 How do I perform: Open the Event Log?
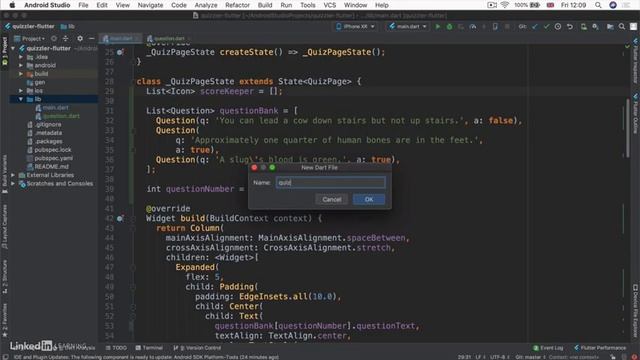click(548, 348)
